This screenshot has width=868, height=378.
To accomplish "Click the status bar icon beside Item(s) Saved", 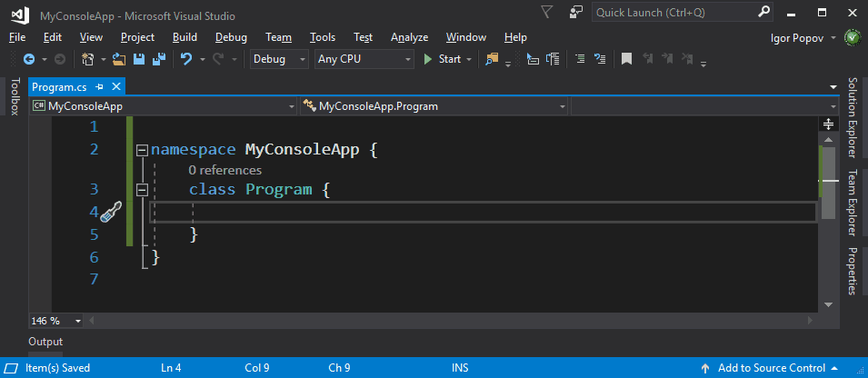I will click(x=11, y=367).
